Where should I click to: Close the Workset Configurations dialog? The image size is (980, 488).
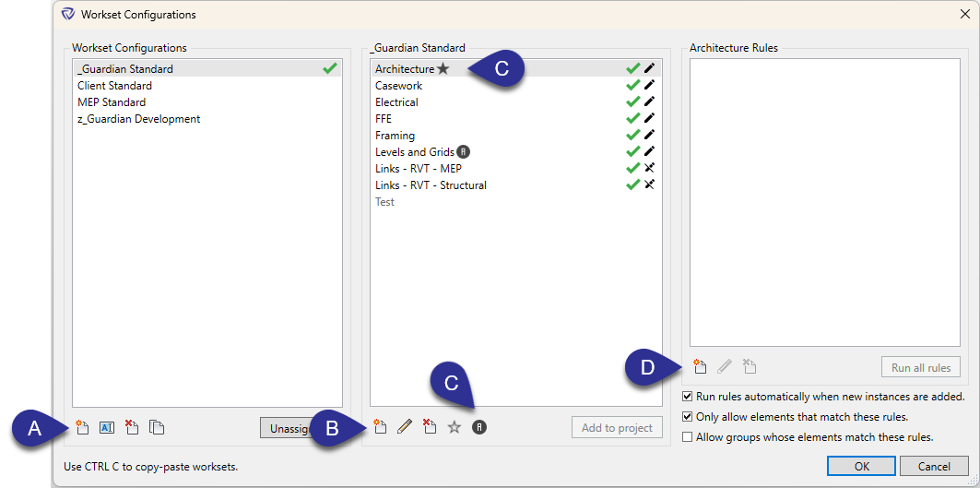click(965, 15)
